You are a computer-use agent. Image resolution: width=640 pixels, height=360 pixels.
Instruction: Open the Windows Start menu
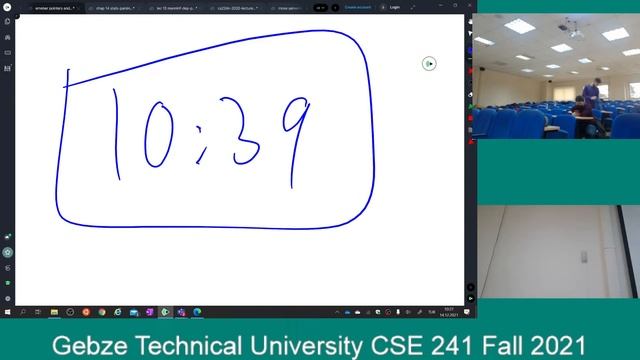click(x=7, y=312)
